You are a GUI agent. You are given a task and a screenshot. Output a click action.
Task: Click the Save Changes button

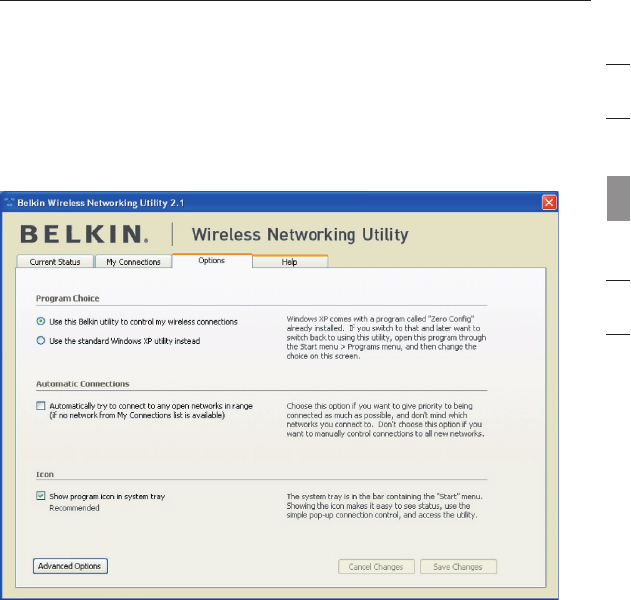pos(458,567)
